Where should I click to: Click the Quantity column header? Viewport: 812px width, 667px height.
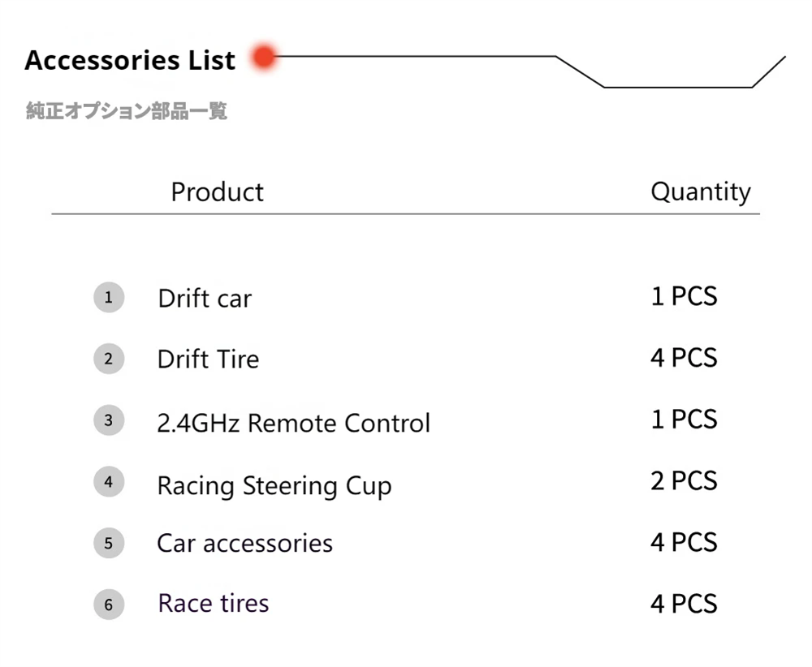(x=700, y=192)
